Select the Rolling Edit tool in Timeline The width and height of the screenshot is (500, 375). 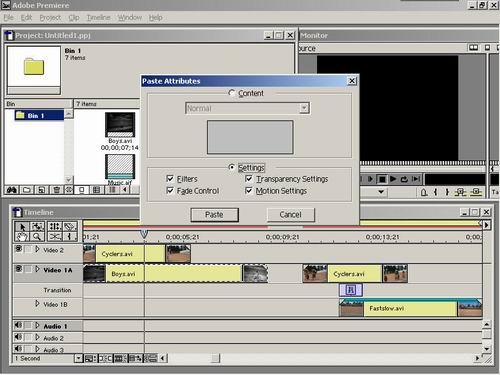click(55, 227)
